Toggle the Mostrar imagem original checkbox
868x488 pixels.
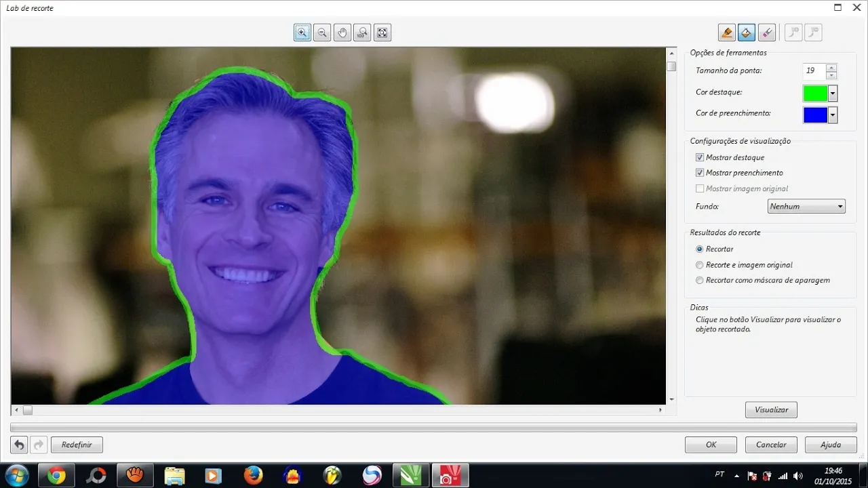[x=700, y=188]
